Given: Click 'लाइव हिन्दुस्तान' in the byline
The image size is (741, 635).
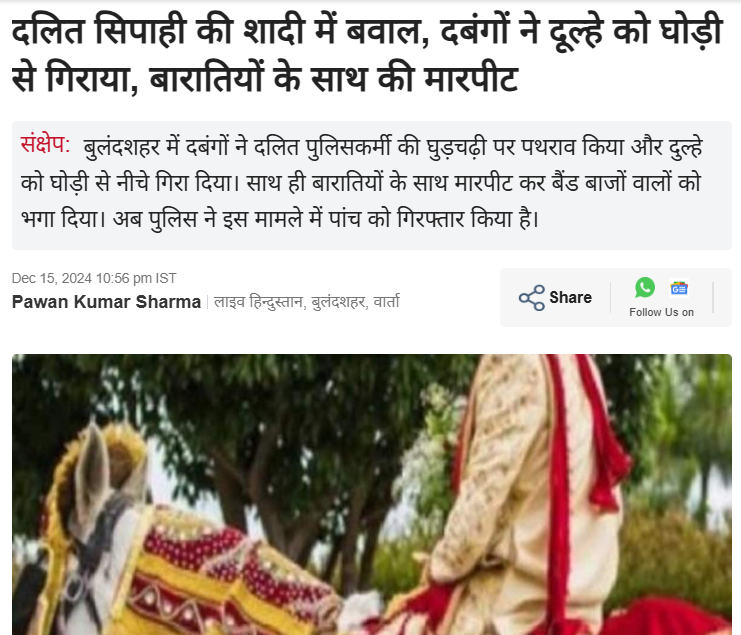Looking at the screenshot, I should coord(258,301).
